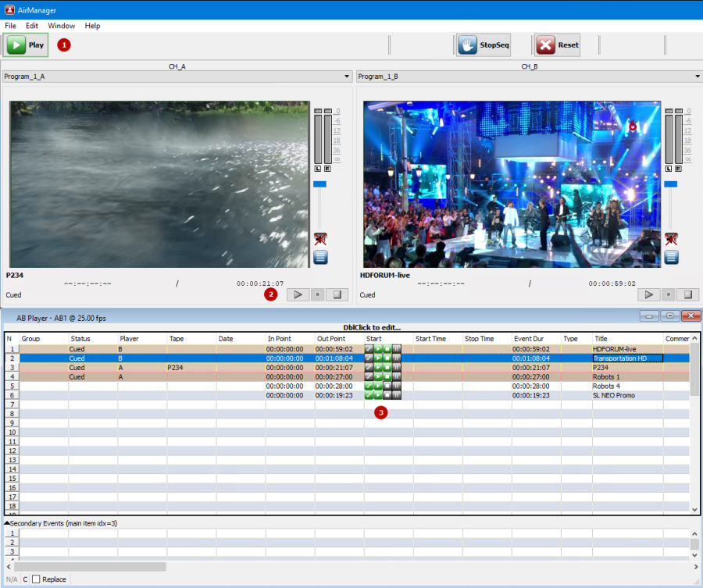Toggle the check icon in the Transportation HD row
The image size is (703, 588).
(369, 358)
